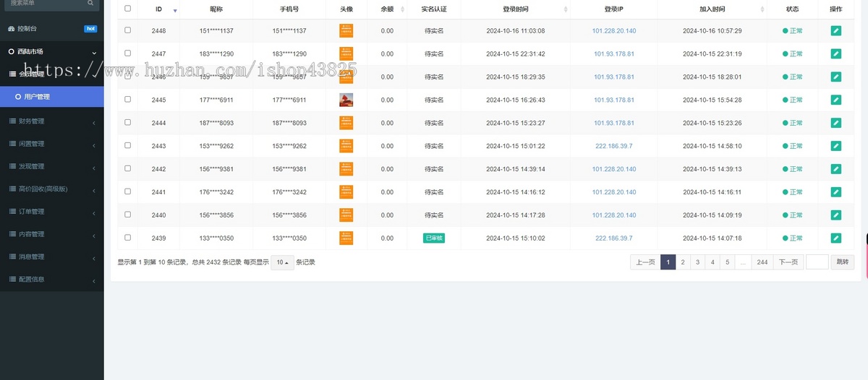
Task: Open avatar thumbnail of user 2448
Action: coord(346,30)
